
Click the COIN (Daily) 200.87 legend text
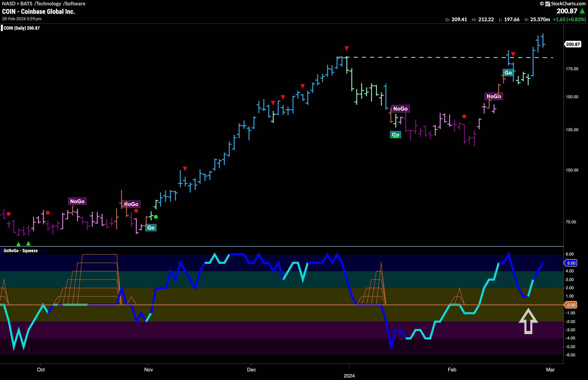click(22, 28)
